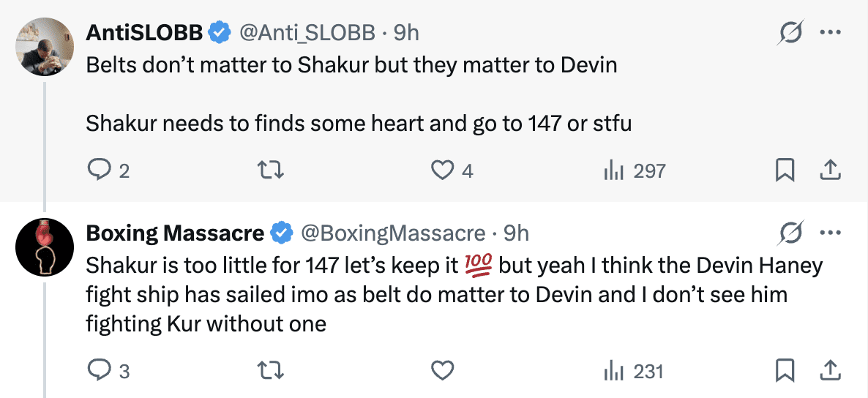868x398 pixels.
Task: Open Grok icon on AntiSLOBB's tweet
Action: [x=791, y=33]
